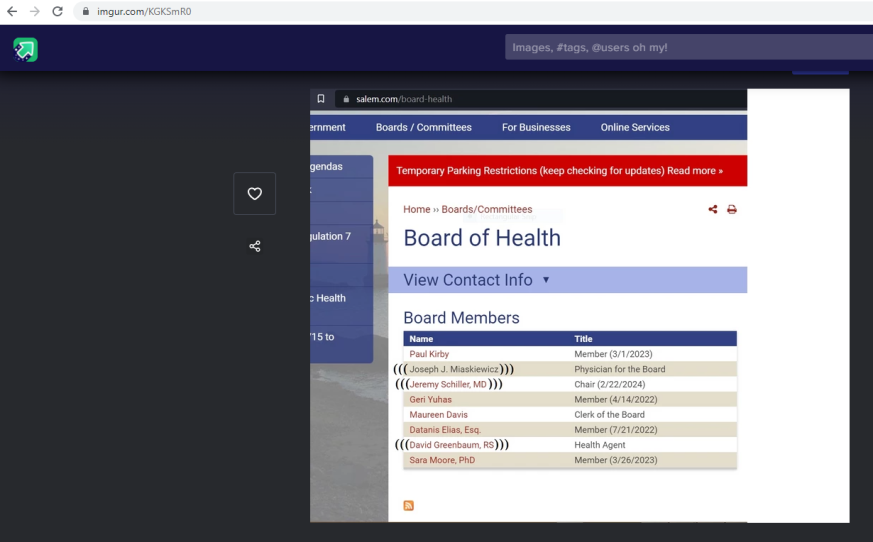The height and width of the screenshot is (542, 873).
Task: Go to the Home breadcrumb link
Action: click(417, 209)
